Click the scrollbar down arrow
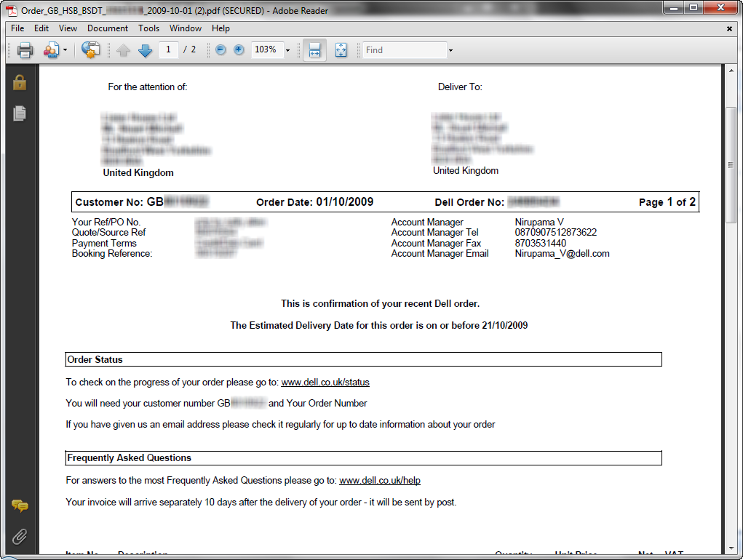Viewport: 743px width, 560px height. (731, 548)
